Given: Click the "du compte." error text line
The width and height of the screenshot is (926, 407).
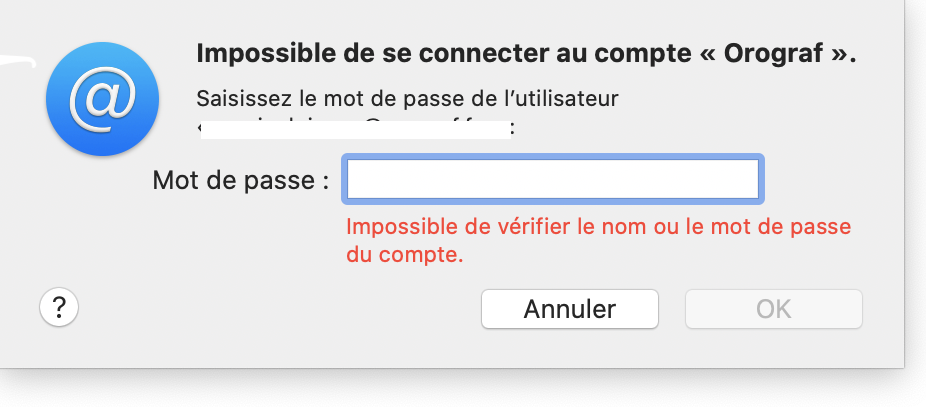Looking at the screenshot, I should (x=404, y=254).
